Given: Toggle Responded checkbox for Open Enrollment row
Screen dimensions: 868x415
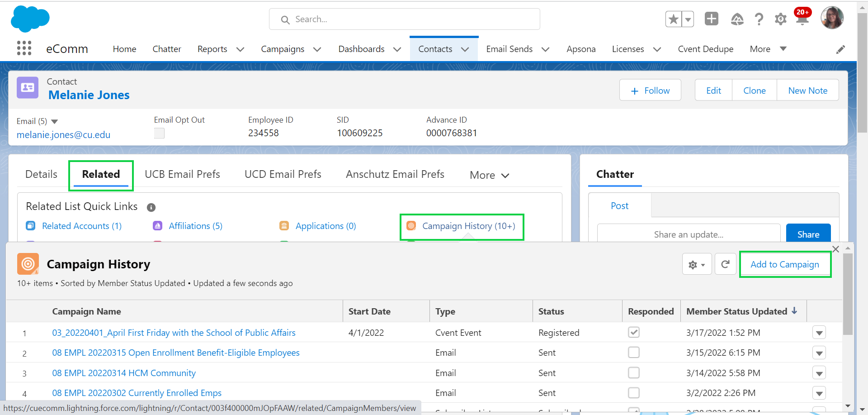Looking at the screenshot, I should 634,352.
